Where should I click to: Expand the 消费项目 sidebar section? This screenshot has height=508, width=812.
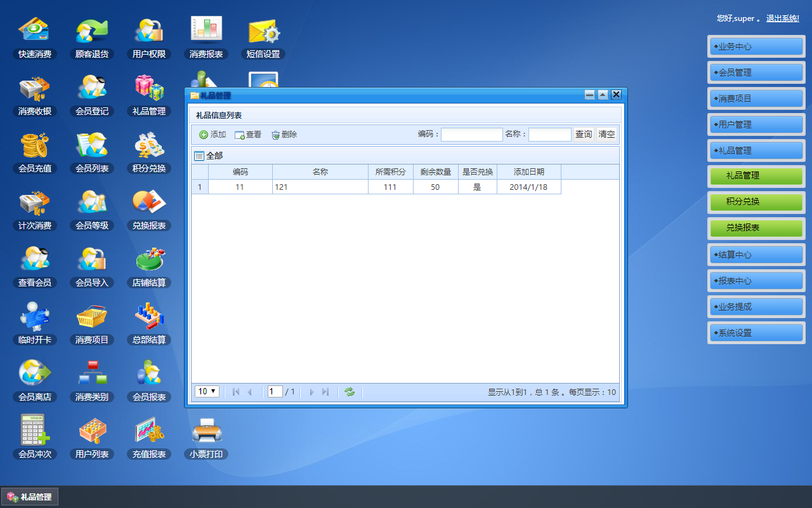pyautogui.click(x=756, y=98)
